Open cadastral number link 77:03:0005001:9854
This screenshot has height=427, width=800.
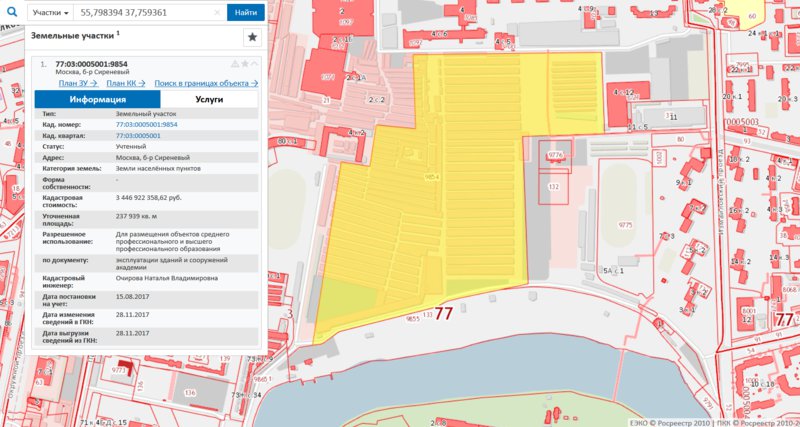click(x=146, y=124)
